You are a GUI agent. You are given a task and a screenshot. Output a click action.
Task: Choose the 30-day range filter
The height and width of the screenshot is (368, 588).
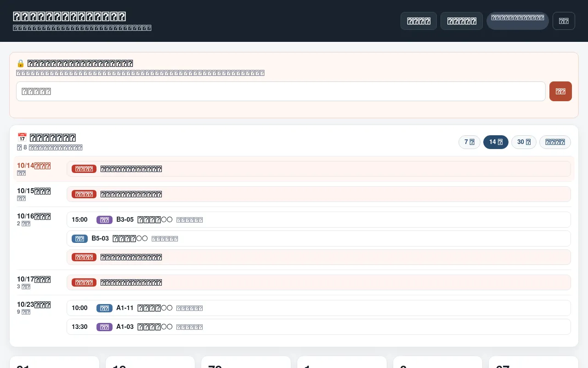(524, 142)
